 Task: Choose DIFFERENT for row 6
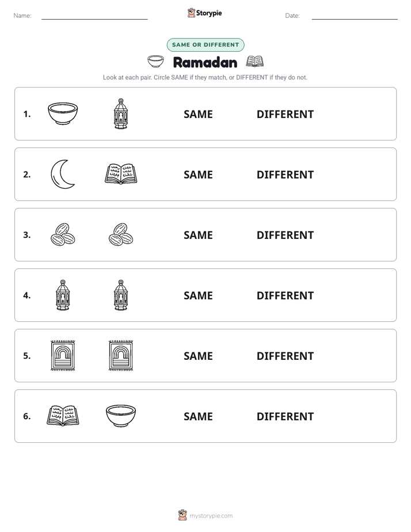[x=285, y=416]
